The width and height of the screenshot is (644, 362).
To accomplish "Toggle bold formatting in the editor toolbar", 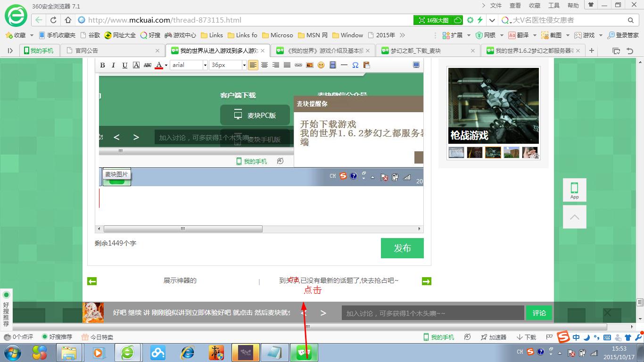I will point(102,65).
